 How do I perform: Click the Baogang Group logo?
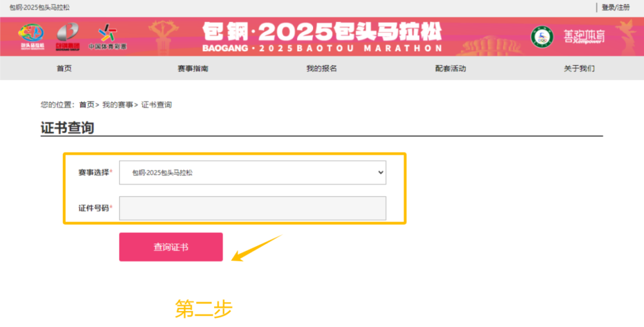click(68, 37)
